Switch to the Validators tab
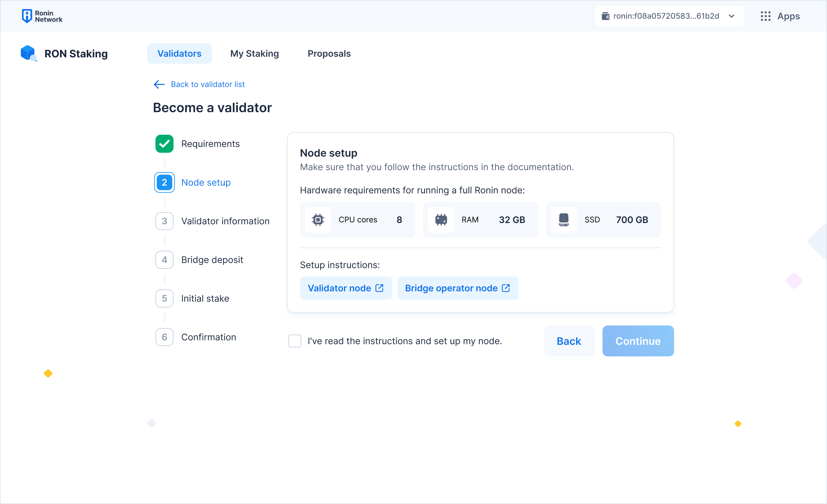Image resolution: width=827 pixels, height=504 pixels. 180,53
